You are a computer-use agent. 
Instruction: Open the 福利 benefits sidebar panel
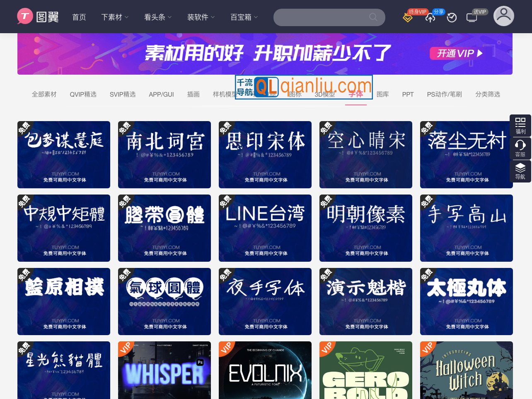tap(520, 125)
